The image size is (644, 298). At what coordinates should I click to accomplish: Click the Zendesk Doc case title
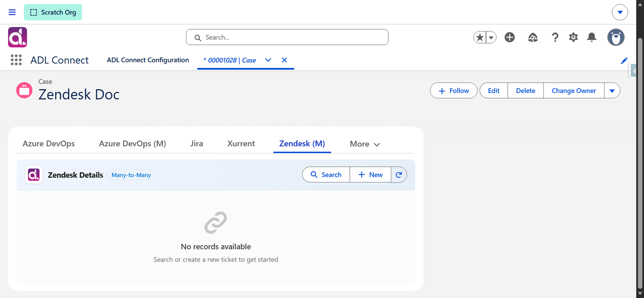pyautogui.click(x=79, y=95)
